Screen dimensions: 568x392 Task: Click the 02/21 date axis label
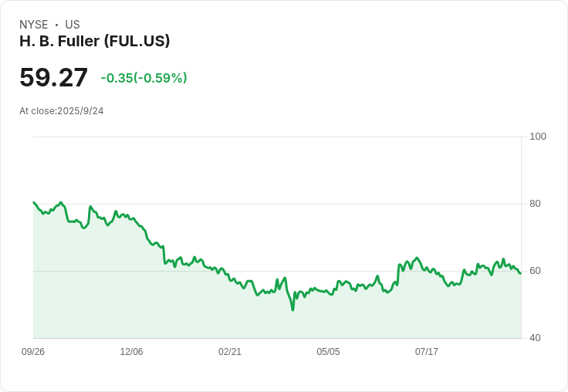(x=230, y=352)
